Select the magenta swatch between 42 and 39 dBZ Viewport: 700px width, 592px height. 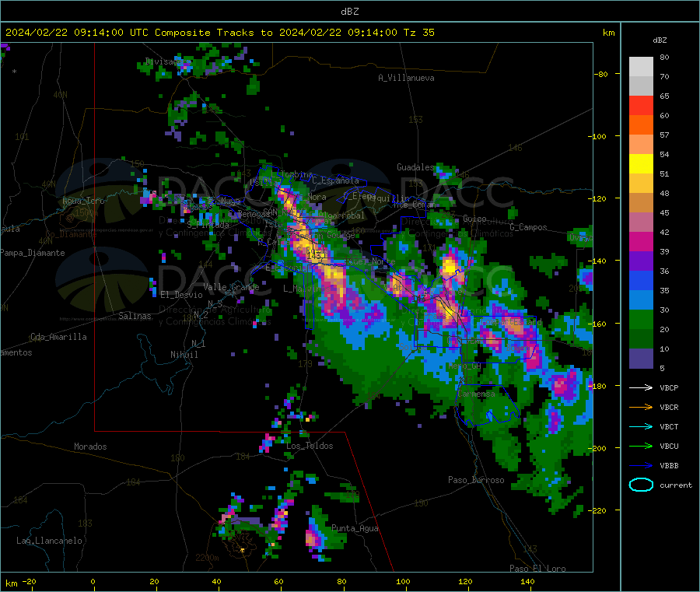641,241
